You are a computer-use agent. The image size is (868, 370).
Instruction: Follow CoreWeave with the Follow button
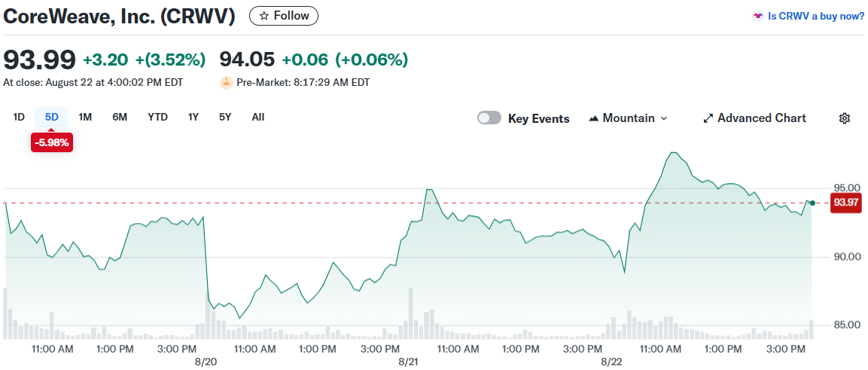[284, 16]
